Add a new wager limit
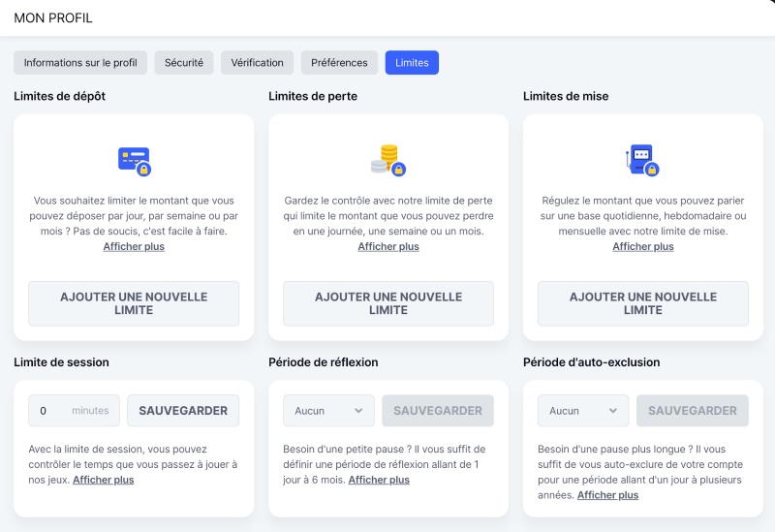 click(643, 303)
